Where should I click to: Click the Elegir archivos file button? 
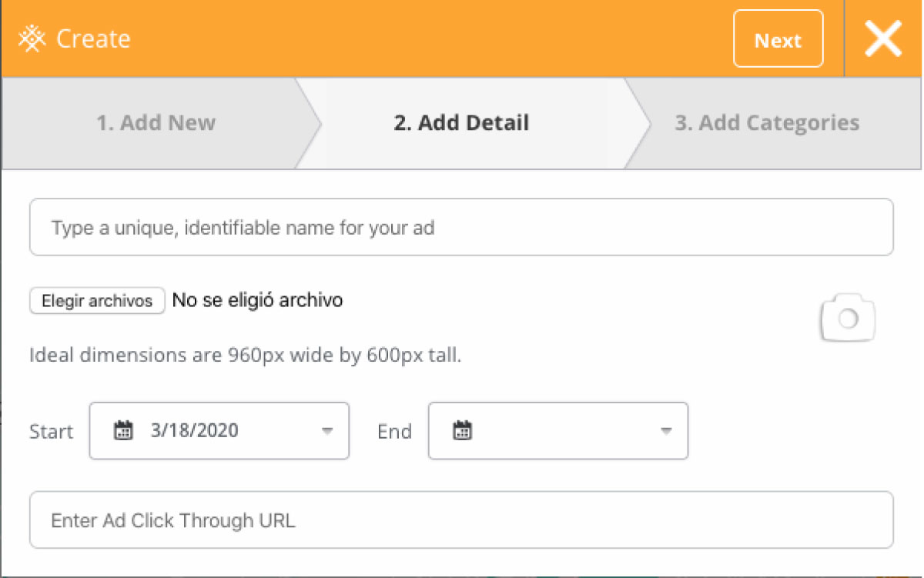pos(97,300)
